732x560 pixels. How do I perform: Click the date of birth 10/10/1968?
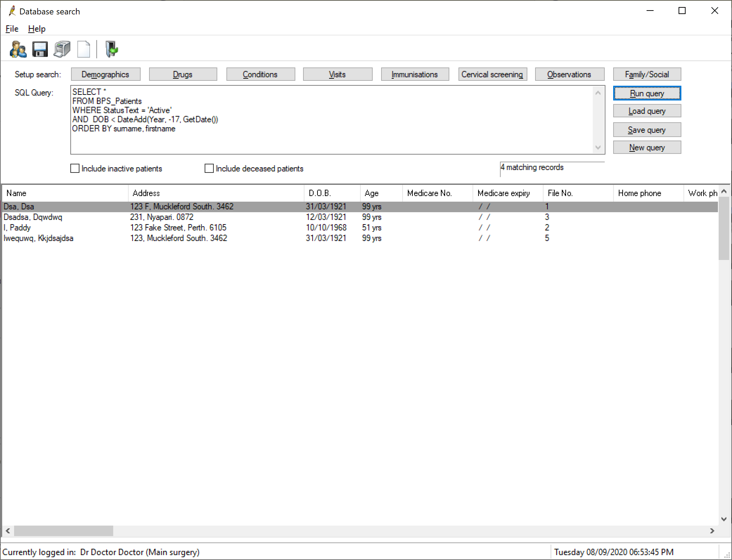326,228
